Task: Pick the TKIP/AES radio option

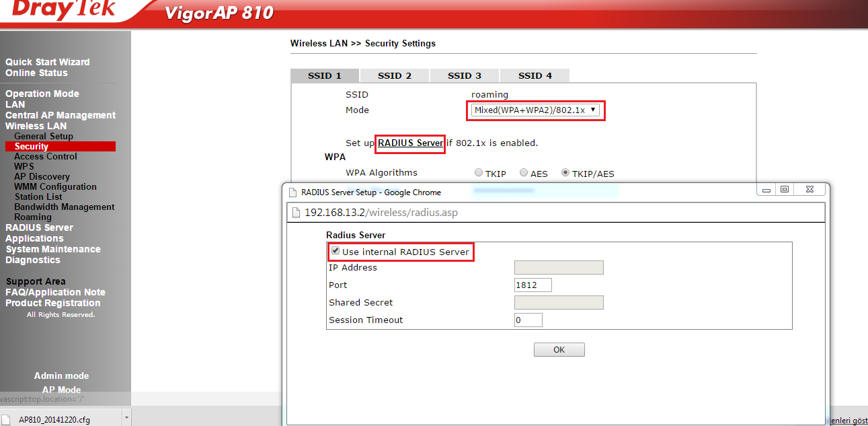Action: point(565,173)
